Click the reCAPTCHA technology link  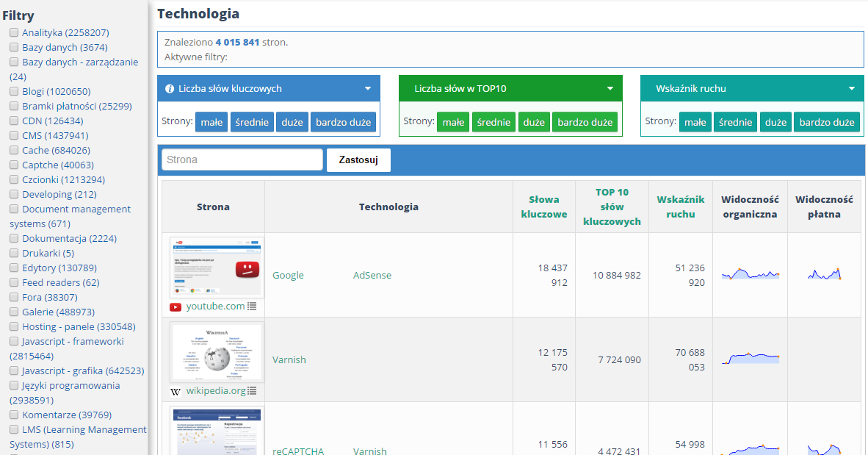coord(298,451)
